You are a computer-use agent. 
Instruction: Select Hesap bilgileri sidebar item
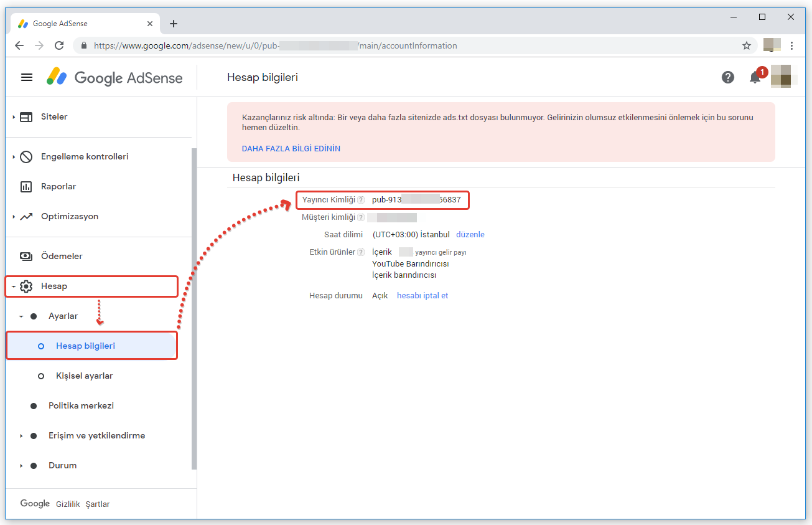point(85,346)
